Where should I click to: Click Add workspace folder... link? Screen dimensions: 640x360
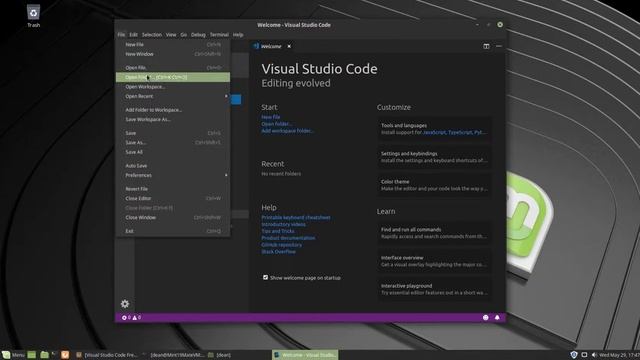[287, 131]
